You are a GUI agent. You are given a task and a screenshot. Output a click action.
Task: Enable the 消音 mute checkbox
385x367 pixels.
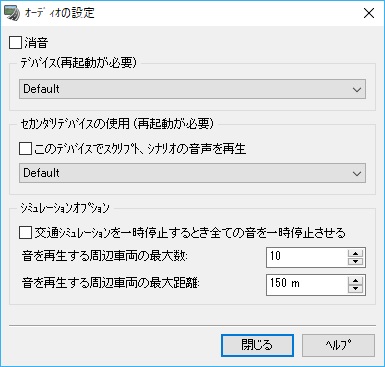tap(15, 43)
